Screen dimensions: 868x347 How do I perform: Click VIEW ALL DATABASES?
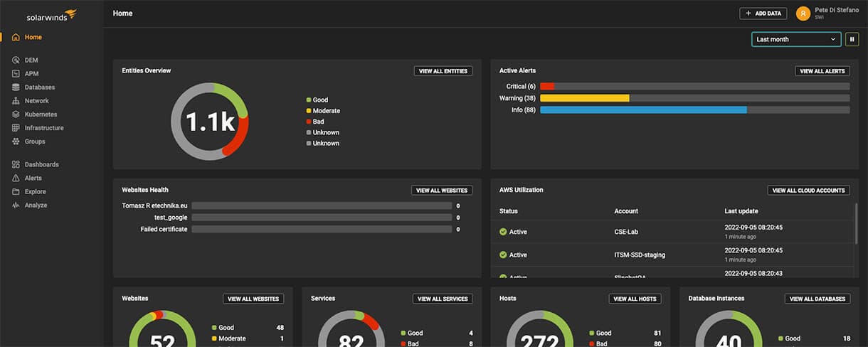pos(817,299)
